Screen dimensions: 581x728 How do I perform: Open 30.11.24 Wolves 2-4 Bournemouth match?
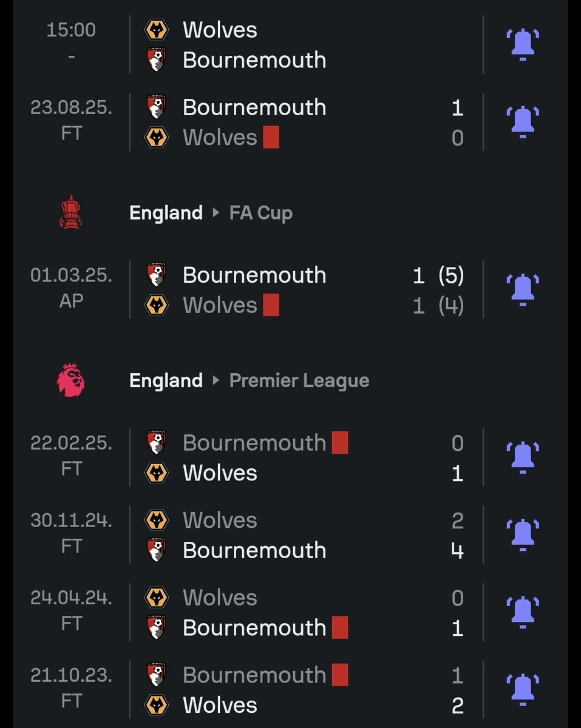point(304,535)
